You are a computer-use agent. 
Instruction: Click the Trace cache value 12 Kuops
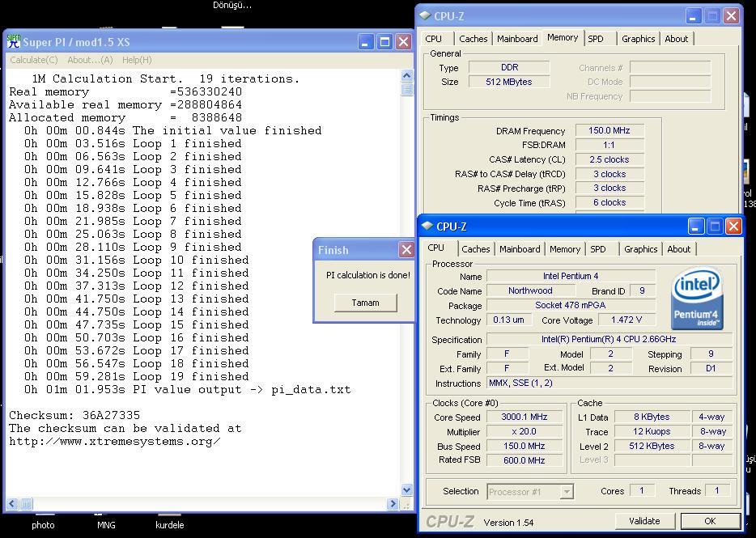tap(652, 431)
